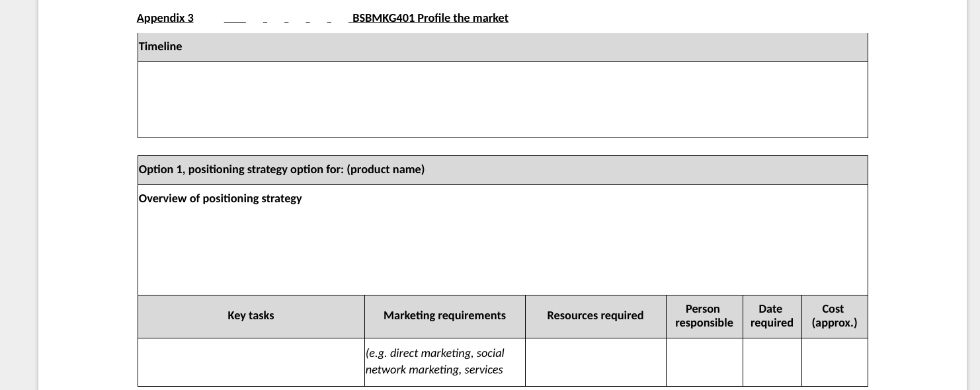
Task: Click the empty cell under Resources required
Action: (x=595, y=362)
